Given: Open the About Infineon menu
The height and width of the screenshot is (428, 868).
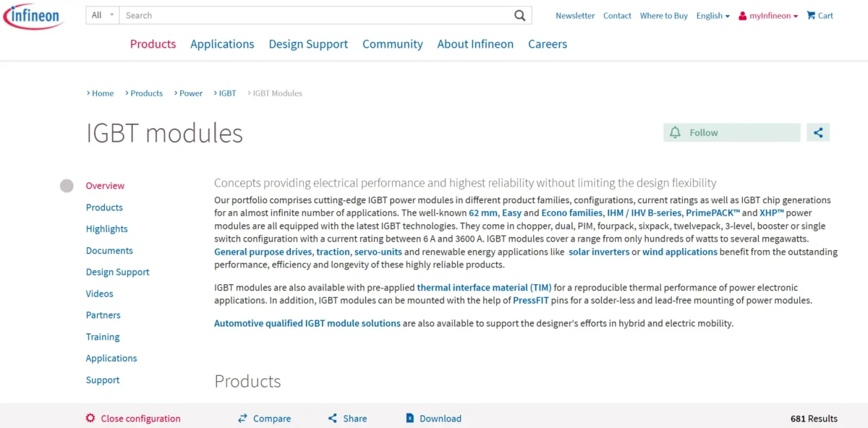Looking at the screenshot, I should tap(475, 44).
